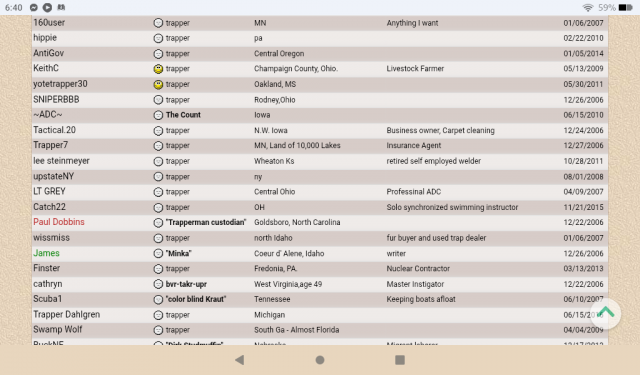The image size is (640, 375).
Task: Open 160user's member profile
Action: [x=49, y=22]
